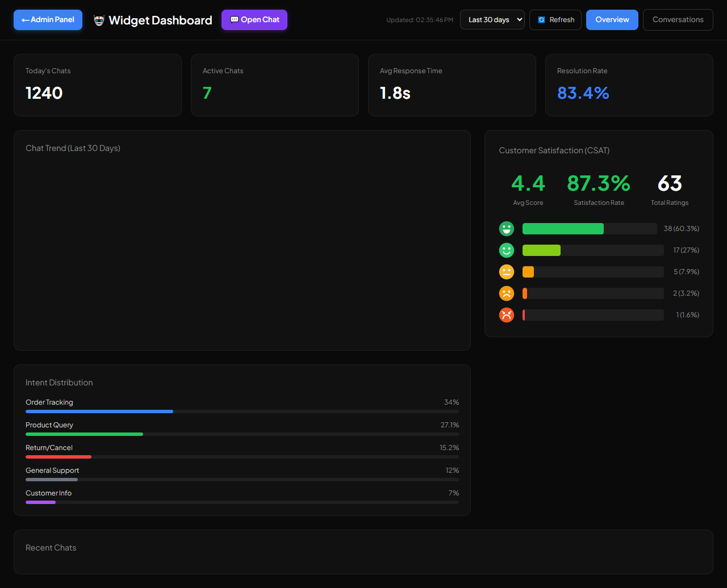Click the refresh arrows icon

coord(541,20)
